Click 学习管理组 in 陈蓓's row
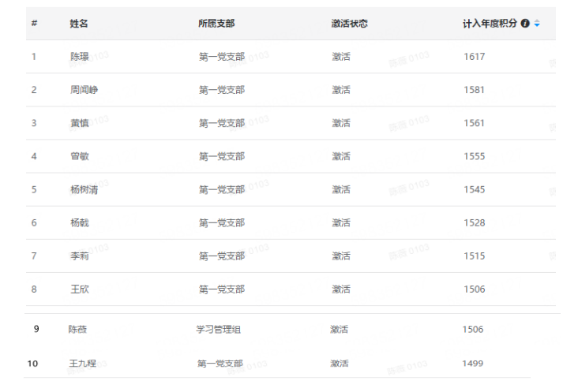This screenshot has height=392, width=563. pyautogui.click(x=218, y=329)
